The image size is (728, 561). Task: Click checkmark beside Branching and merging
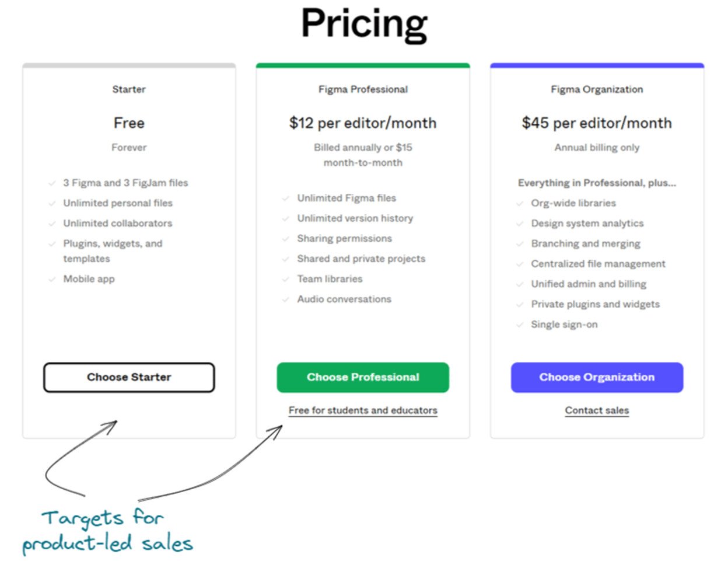[x=520, y=243]
